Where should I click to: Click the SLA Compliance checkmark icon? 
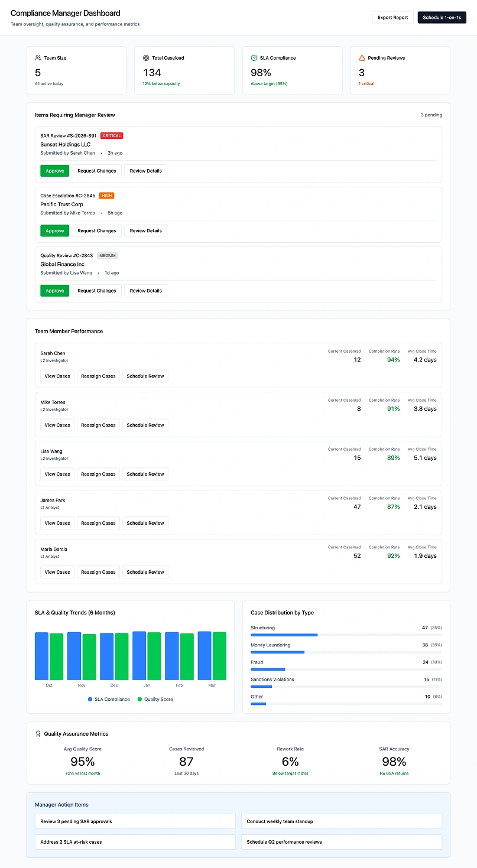[x=254, y=58]
